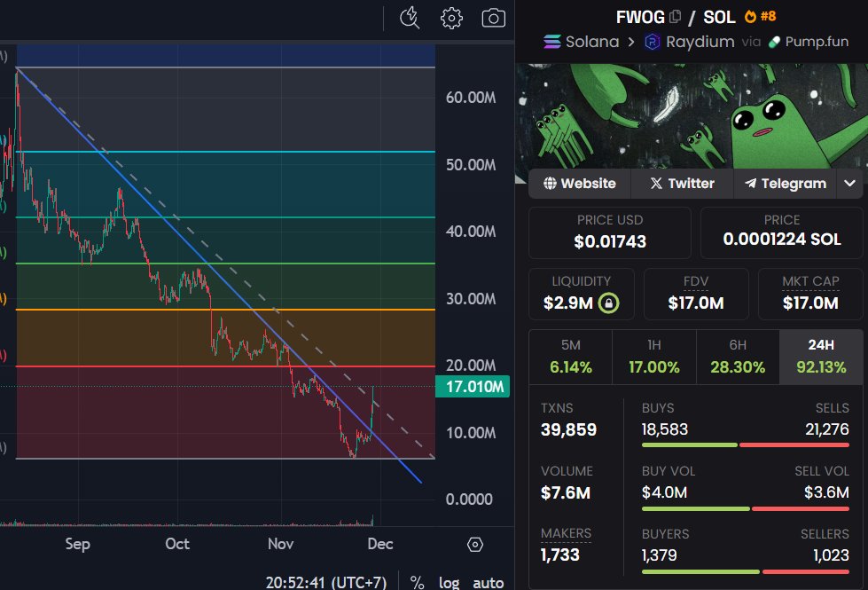The width and height of the screenshot is (868, 590).
Task: Click the SELLS 21,276 value
Action: 826,429
